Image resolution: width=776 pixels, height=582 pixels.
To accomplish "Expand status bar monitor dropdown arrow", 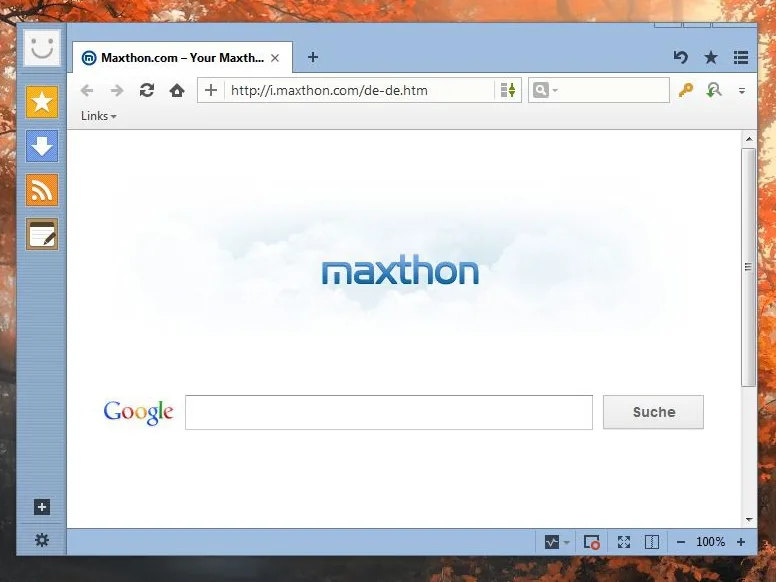I will [567, 542].
